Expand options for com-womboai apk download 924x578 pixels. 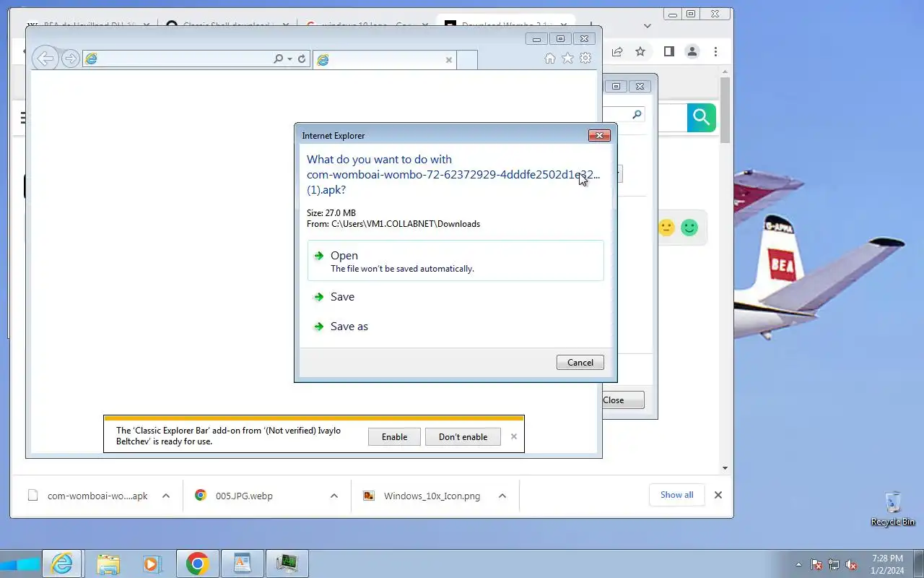[165, 496]
